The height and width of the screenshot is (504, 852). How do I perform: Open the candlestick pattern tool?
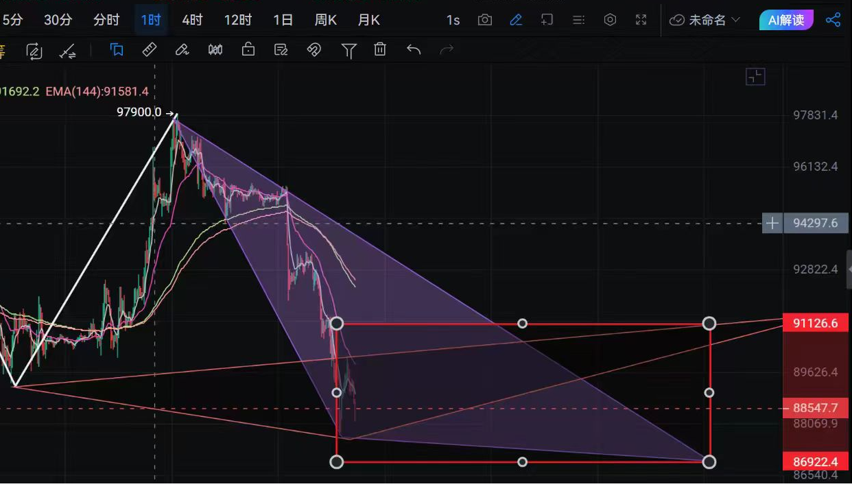point(215,49)
